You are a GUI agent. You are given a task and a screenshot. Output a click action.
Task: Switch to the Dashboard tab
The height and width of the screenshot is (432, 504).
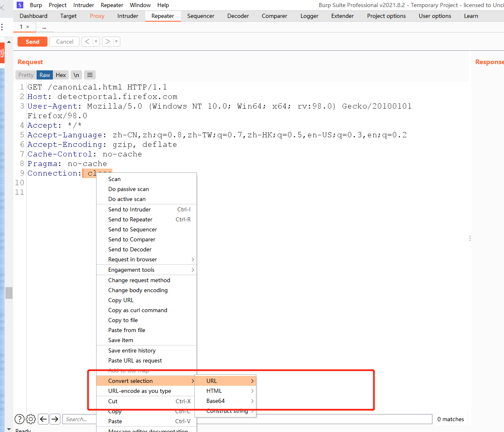point(33,16)
